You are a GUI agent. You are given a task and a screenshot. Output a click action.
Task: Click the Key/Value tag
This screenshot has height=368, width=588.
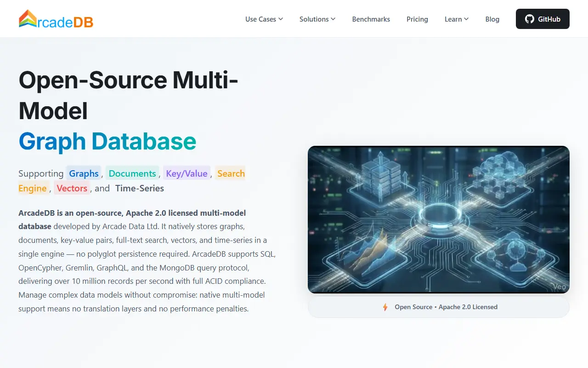(187, 173)
